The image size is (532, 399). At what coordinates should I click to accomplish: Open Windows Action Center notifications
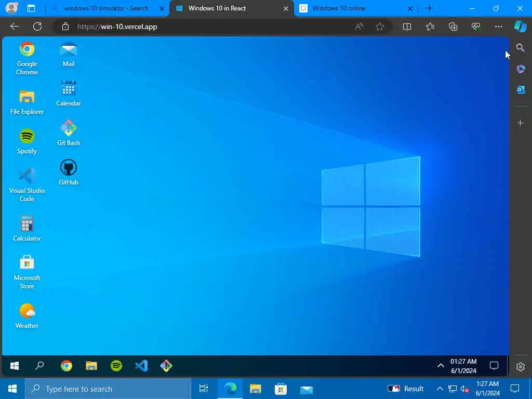coord(515,389)
